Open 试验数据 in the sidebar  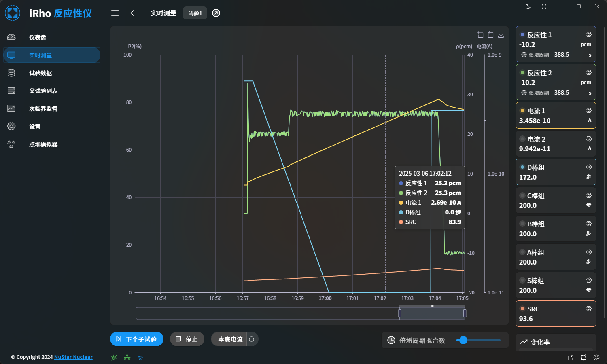click(52, 73)
